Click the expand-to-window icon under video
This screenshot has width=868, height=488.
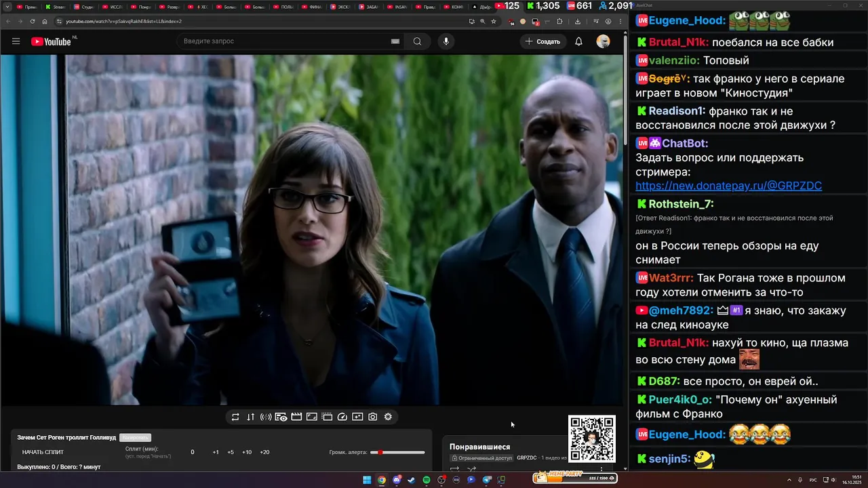click(311, 417)
